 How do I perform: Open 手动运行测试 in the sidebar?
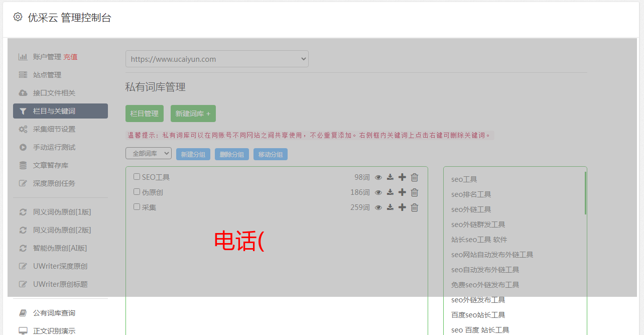pos(54,147)
